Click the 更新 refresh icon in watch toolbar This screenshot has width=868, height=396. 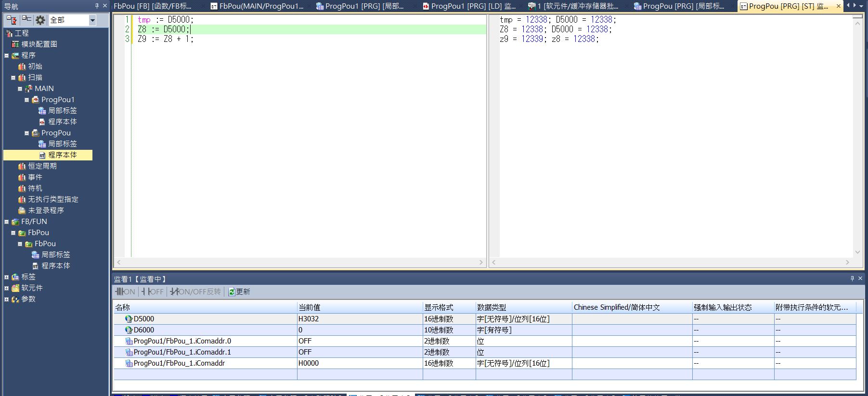(232, 292)
